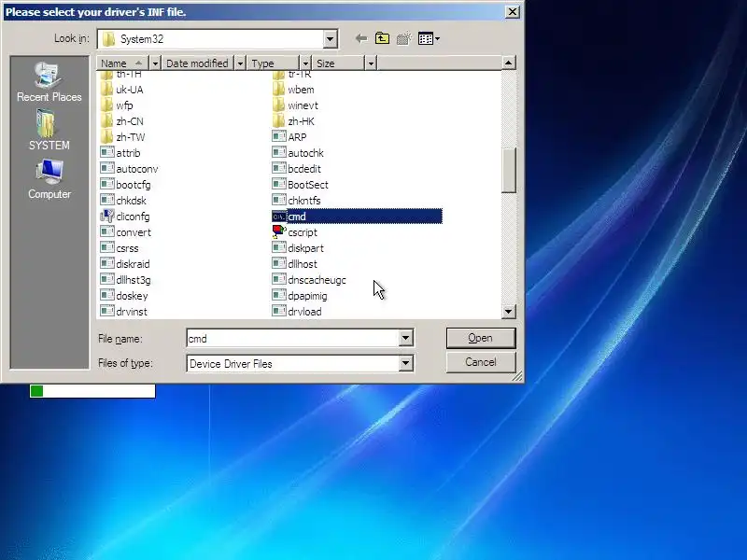Select the drvload file icon
The width and height of the screenshot is (747, 560).
(x=278, y=312)
